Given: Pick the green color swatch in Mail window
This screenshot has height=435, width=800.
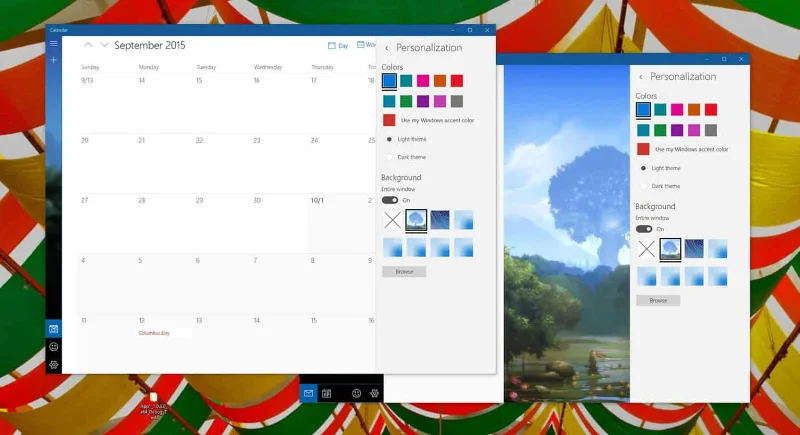Looking at the screenshot, I should coord(660,130).
